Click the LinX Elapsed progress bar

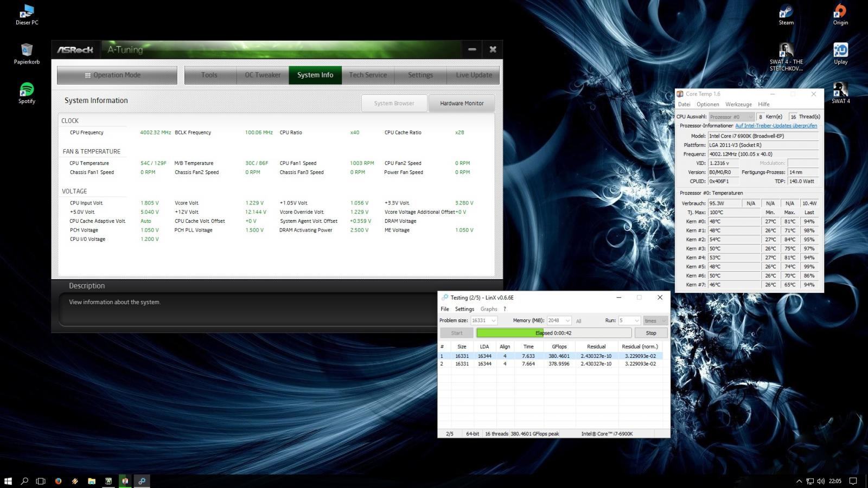(554, 333)
